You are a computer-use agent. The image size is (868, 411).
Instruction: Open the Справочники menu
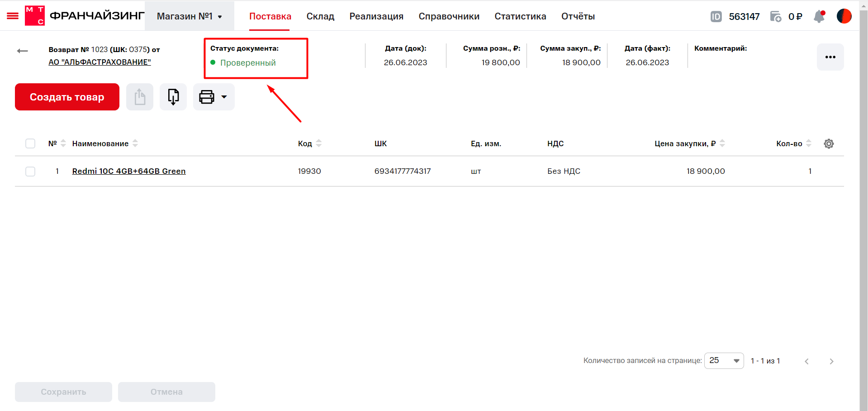(449, 16)
